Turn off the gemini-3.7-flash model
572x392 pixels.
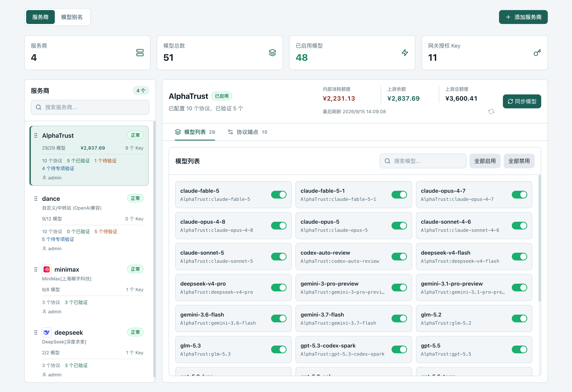pyautogui.click(x=399, y=319)
